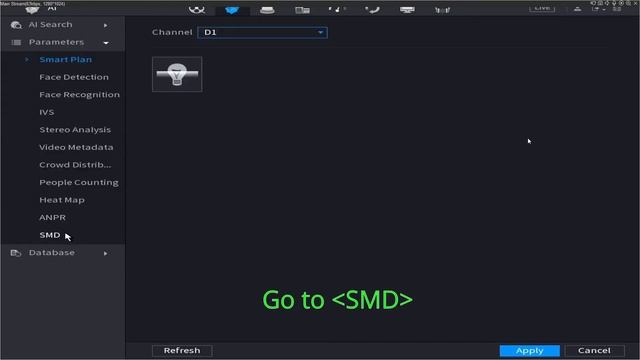Image resolution: width=640 pixels, height=360 pixels.
Task: Open the alarm siren icon in top bar
Action: tap(267, 10)
